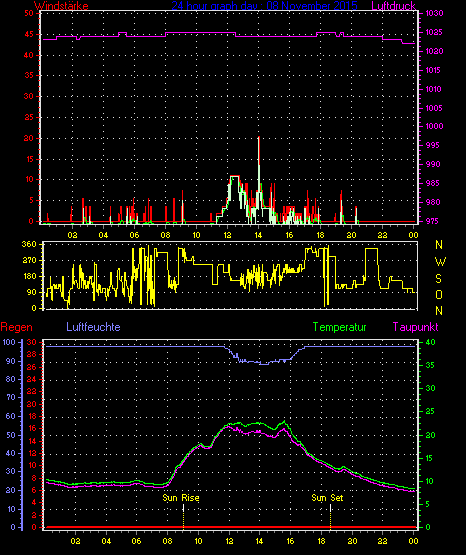Click the 100 value on the humidity axis
Image resolution: width=466 pixels, height=555 pixels.
point(9,342)
